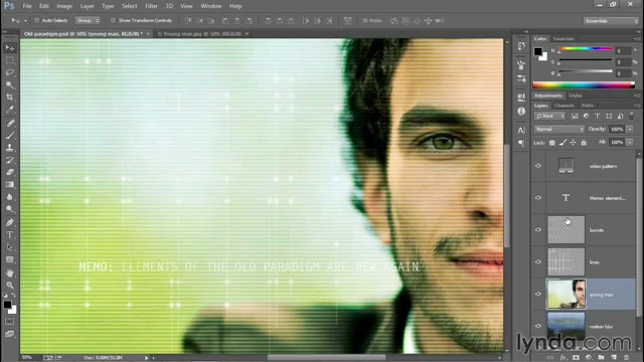644x362 pixels.
Task: Open the Info panel icon
Action: (x=521, y=111)
